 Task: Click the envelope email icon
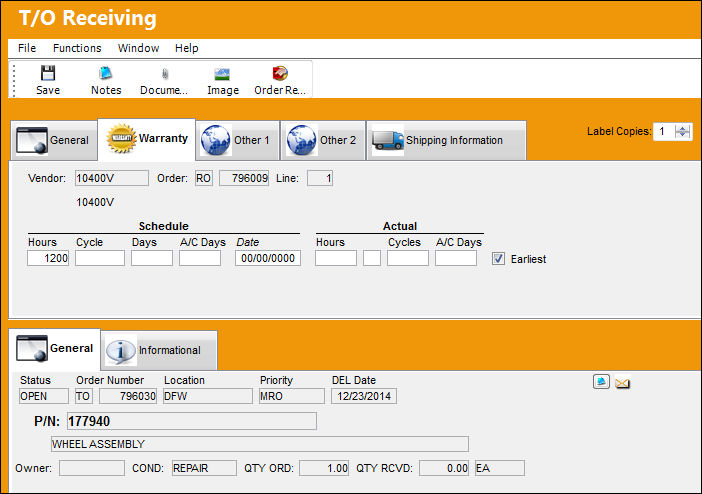tap(622, 383)
